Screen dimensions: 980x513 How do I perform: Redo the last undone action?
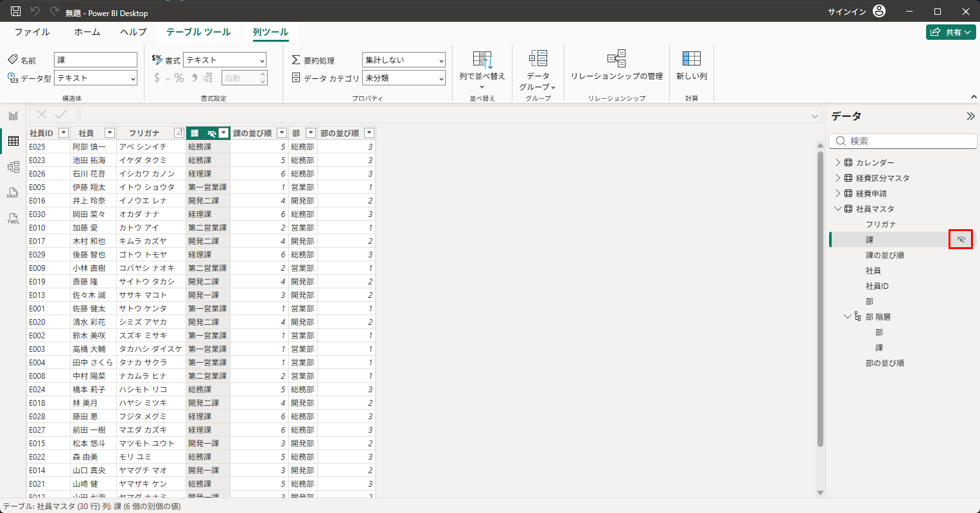coord(55,12)
